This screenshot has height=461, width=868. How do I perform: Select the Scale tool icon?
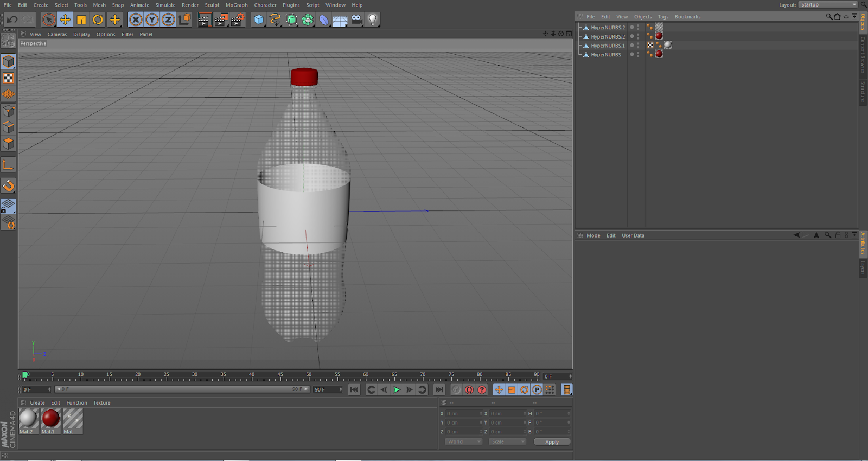81,20
